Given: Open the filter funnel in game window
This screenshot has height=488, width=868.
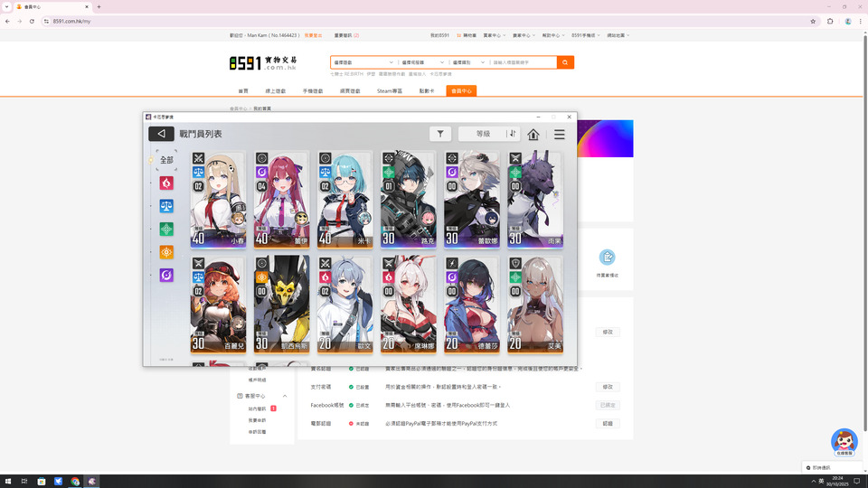Looking at the screenshot, I should click(440, 134).
